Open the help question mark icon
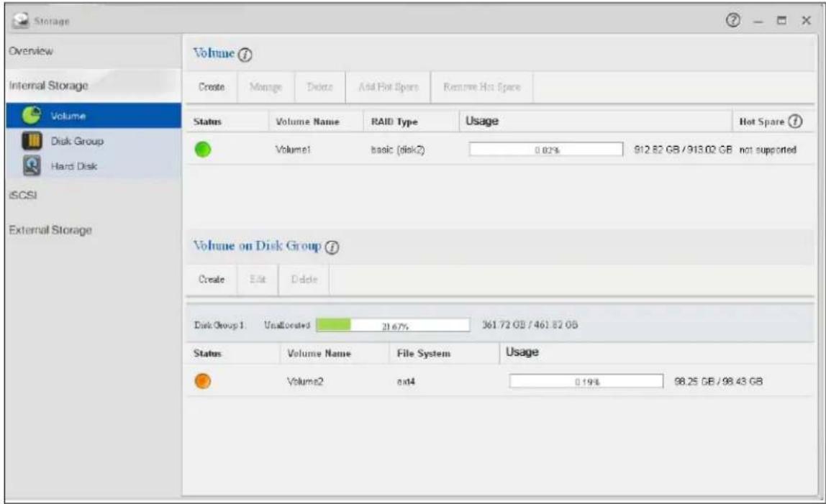The width and height of the screenshot is (826, 504). pos(732,21)
